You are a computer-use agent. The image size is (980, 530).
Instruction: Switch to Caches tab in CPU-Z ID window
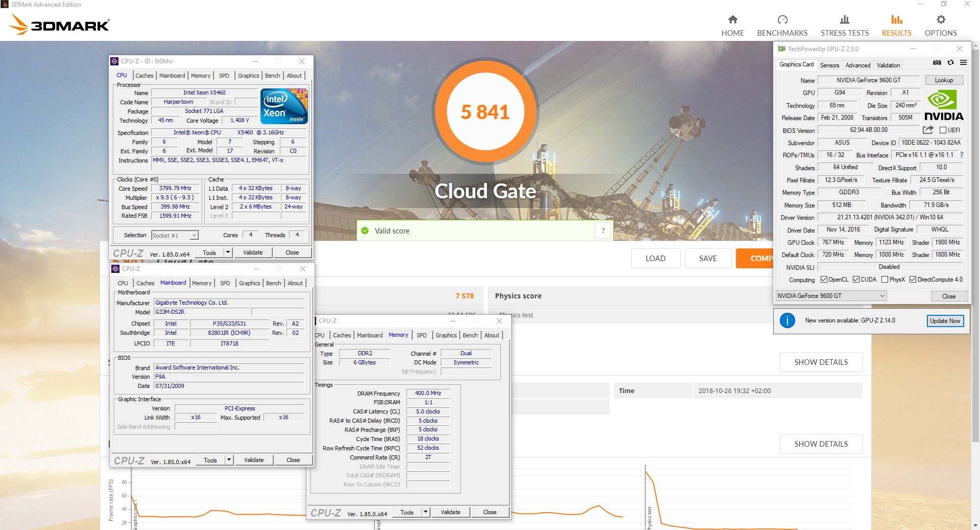tap(144, 76)
